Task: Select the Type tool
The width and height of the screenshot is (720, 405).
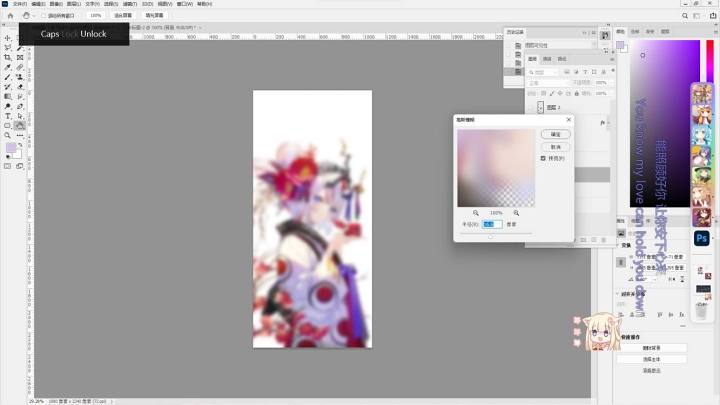Action: click(8, 116)
